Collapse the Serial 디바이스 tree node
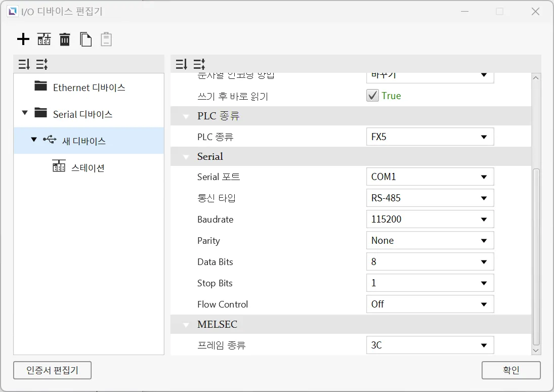Screen dimensions: 554x392 coord(25,113)
